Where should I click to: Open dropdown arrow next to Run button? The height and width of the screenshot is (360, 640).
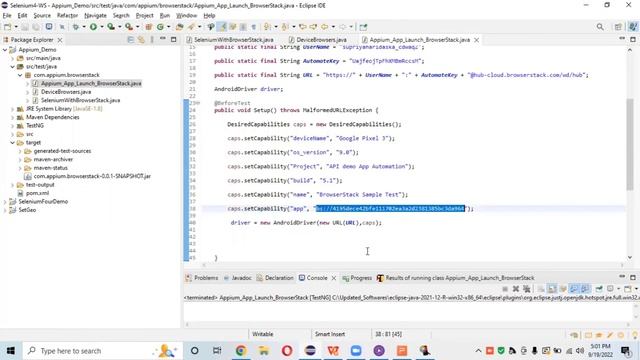click(x=102, y=27)
